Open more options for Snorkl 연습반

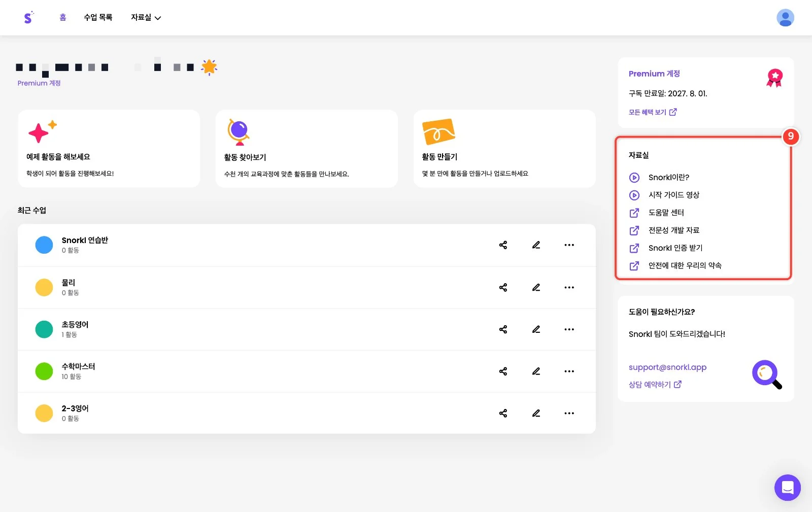pyautogui.click(x=569, y=245)
